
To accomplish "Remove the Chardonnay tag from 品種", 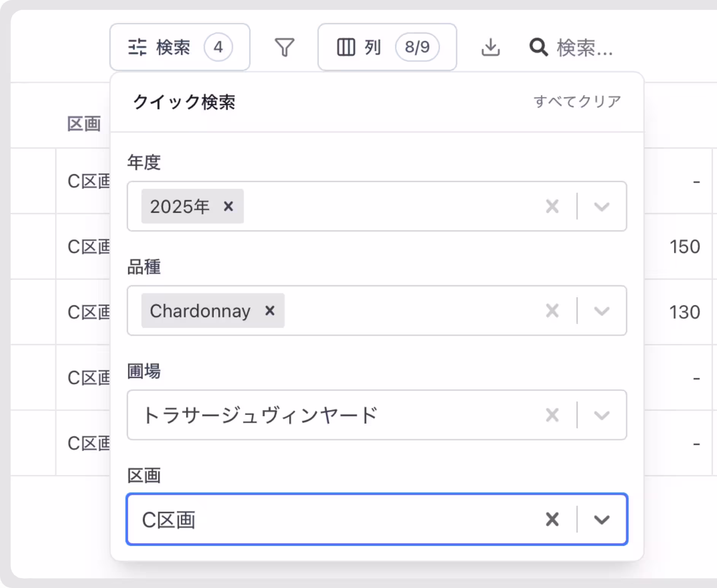I will point(270,311).
